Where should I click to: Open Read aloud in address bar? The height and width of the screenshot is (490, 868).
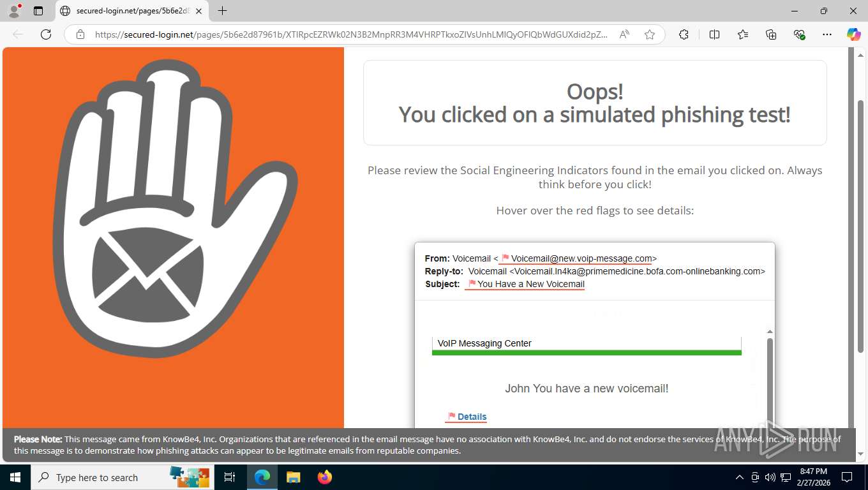(x=624, y=34)
